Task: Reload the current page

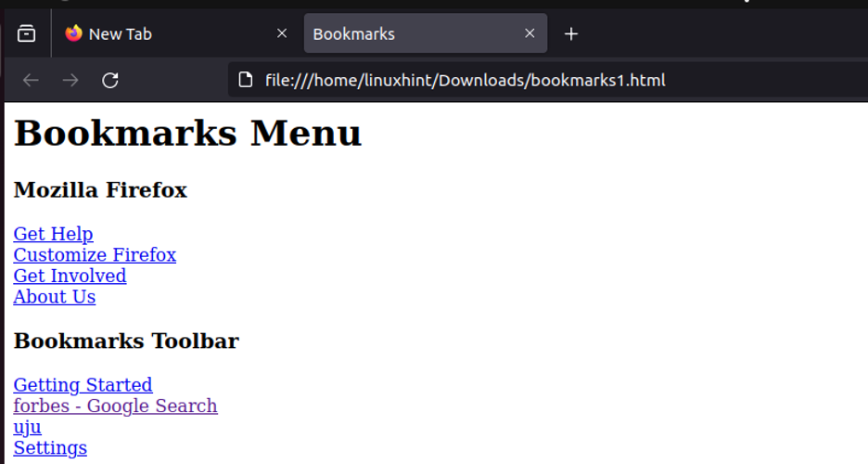Action: click(x=110, y=81)
